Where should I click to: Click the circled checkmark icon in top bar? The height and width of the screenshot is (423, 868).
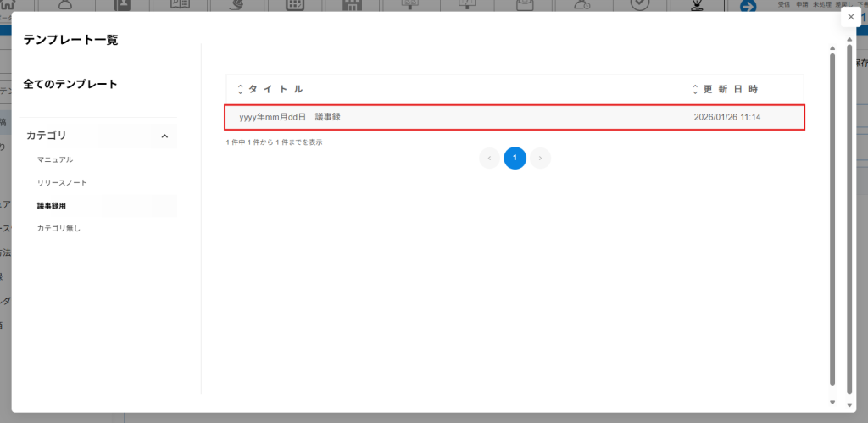tap(642, 5)
